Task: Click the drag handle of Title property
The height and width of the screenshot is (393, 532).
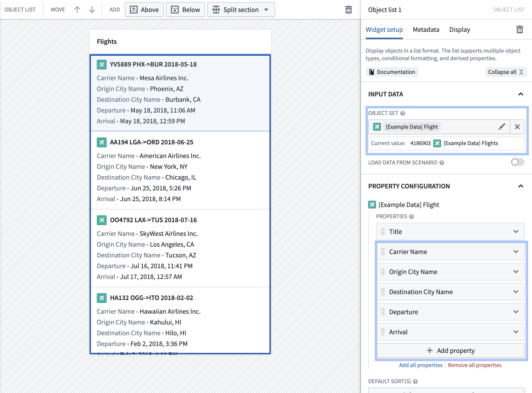Action: (383, 231)
